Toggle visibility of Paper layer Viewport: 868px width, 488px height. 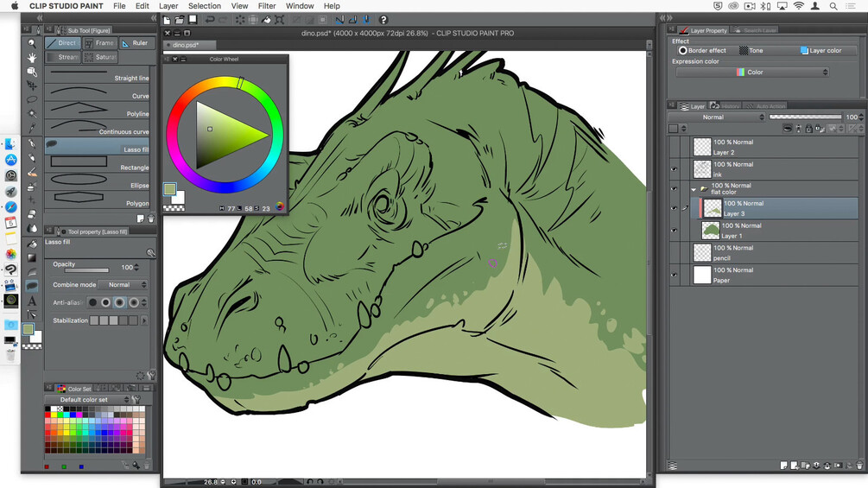[674, 275]
